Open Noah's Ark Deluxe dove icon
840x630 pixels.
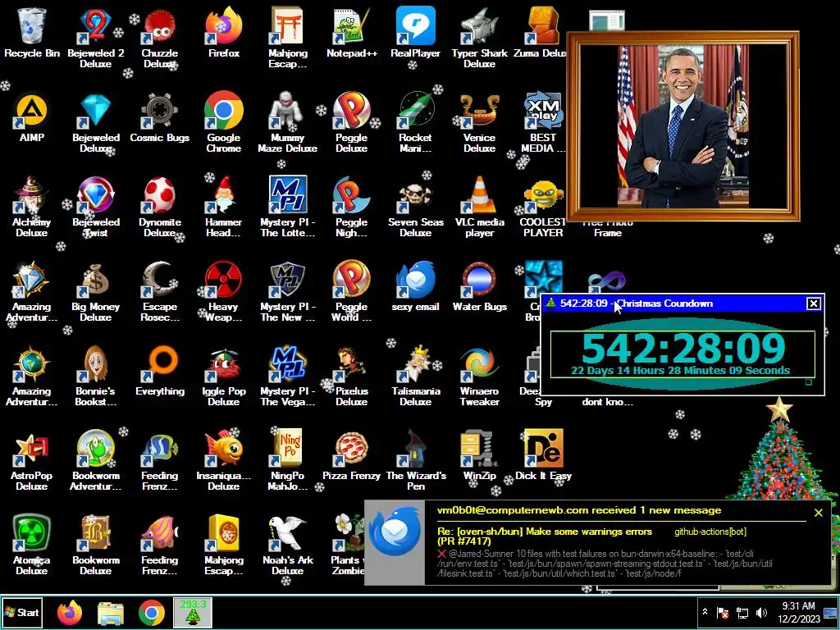coord(288,545)
